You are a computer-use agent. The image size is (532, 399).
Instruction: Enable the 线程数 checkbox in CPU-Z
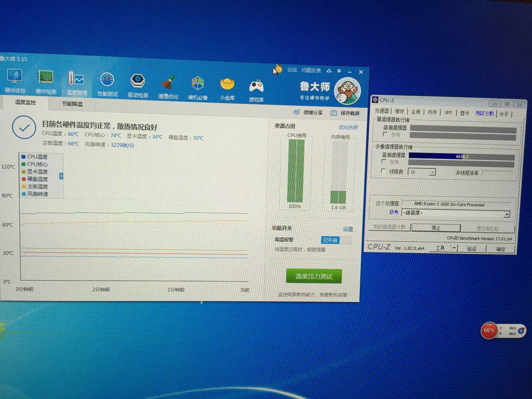click(x=383, y=171)
